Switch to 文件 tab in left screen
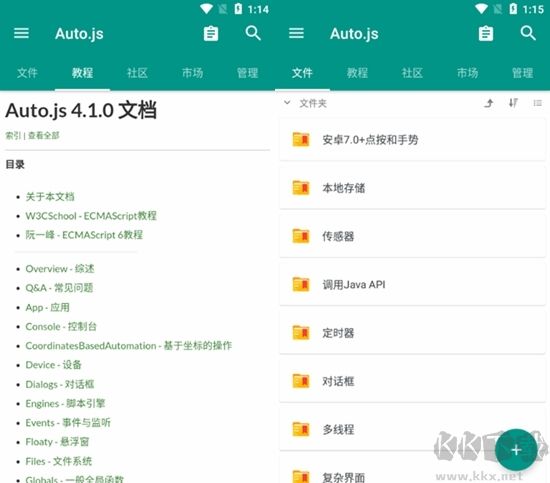This screenshot has height=483, width=550. [x=27, y=73]
